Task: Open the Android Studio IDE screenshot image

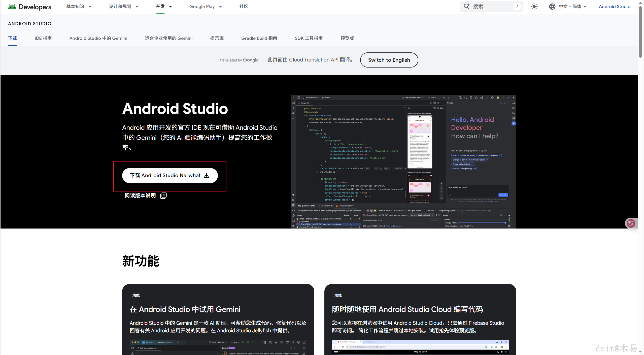Action: (x=403, y=162)
